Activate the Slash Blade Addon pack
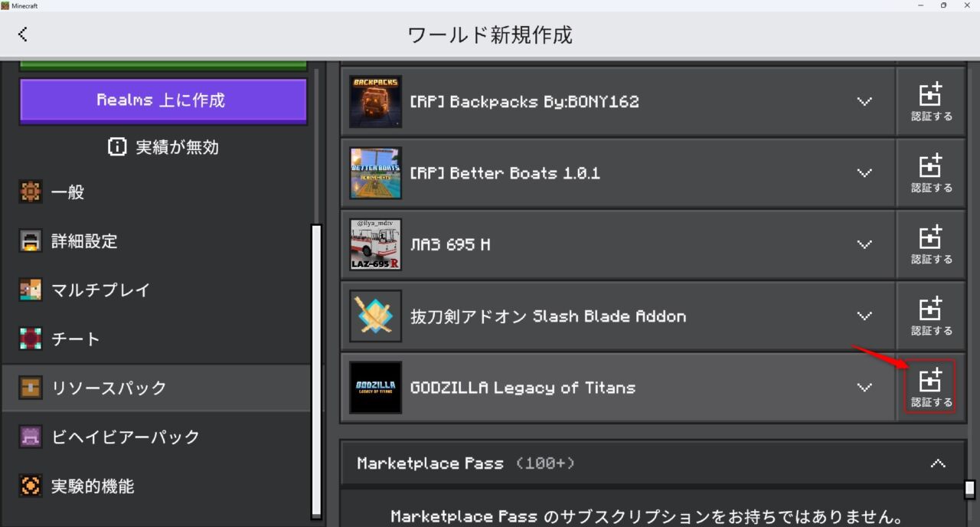980x527 pixels. (931, 316)
